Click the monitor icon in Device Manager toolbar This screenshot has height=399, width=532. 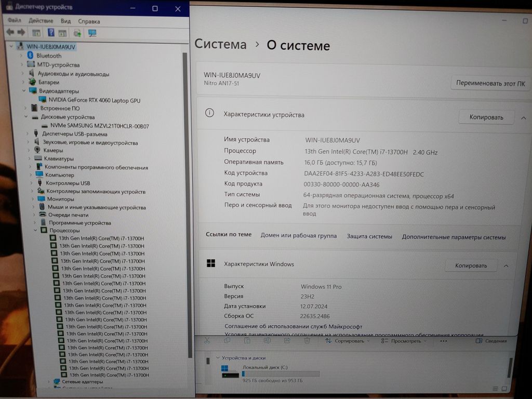[92, 33]
